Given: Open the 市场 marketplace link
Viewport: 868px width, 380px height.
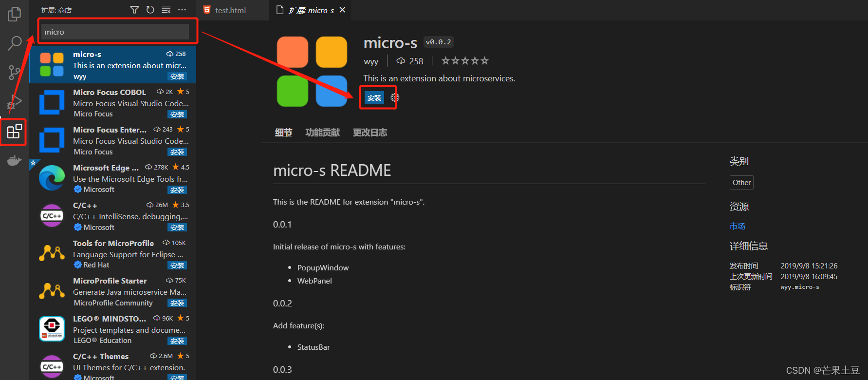Looking at the screenshot, I should 737,226.
